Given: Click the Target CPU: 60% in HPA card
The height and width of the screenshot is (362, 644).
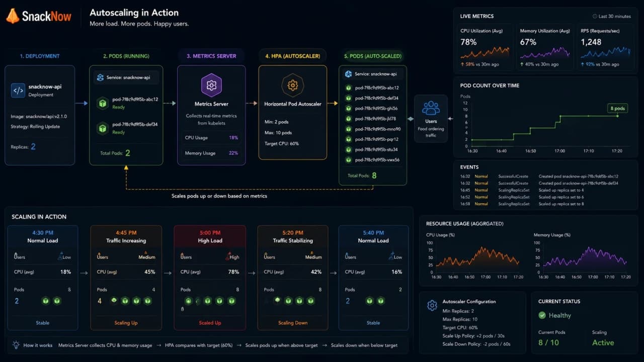Looking at the screenshot, I should tap(281, 143).
